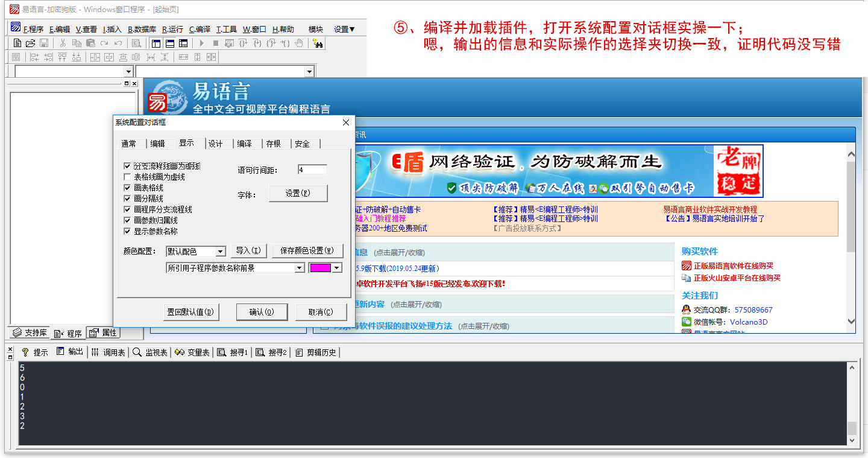This screenshot has width=868, height=458.
Task: Click the 属性 panel icon
Action: [94, 333]
